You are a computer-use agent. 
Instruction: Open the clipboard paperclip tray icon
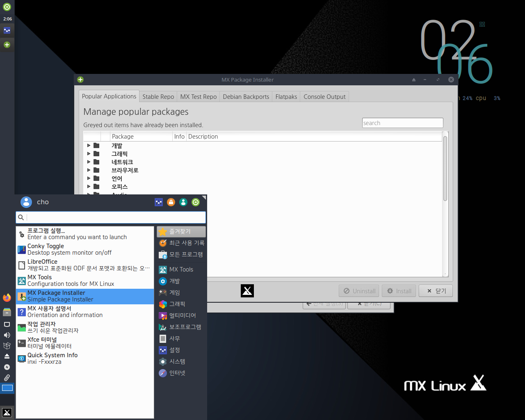click(x=7, y=377)
